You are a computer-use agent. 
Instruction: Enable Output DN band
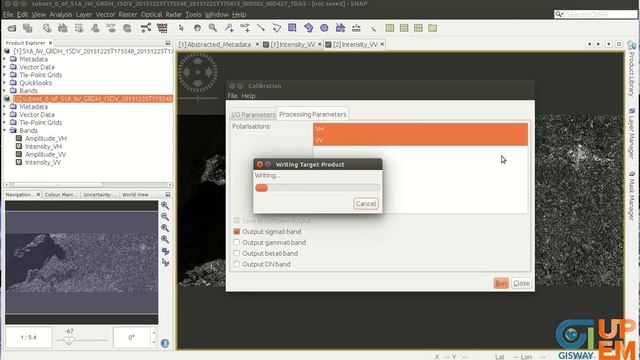[237, 264]
